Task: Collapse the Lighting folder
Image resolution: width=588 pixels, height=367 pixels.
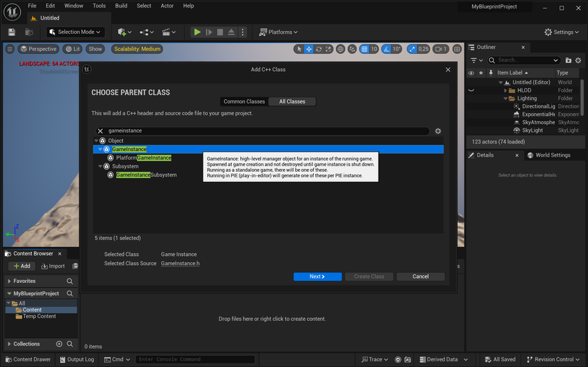Action: (505, 99)
